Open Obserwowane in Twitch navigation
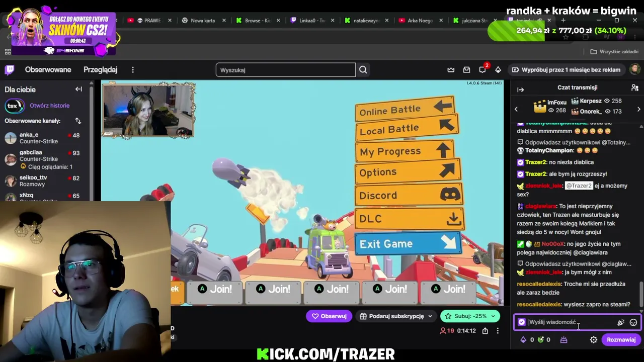Image resolution: width=644 pixels, height=362 pixels. pyautogui.click(x=48, y=70)
